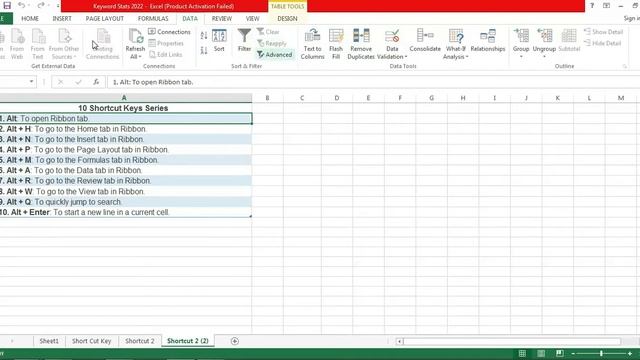Open Name Box dropdown arrow
The image size is (640, 360).
tap(31, 82)
